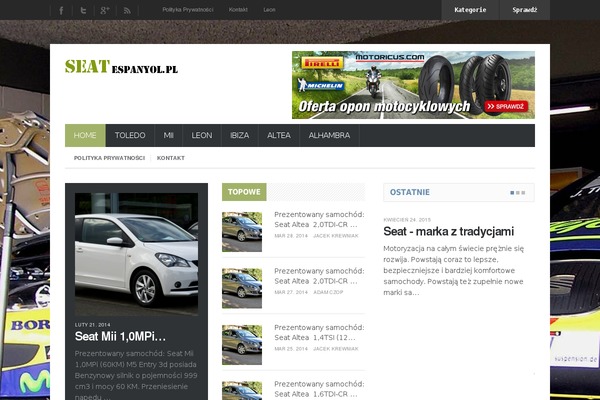Open Altea 2,0TDI-CR post by Adam Czop
Screen dimensions: 600x400
(319, 276)
